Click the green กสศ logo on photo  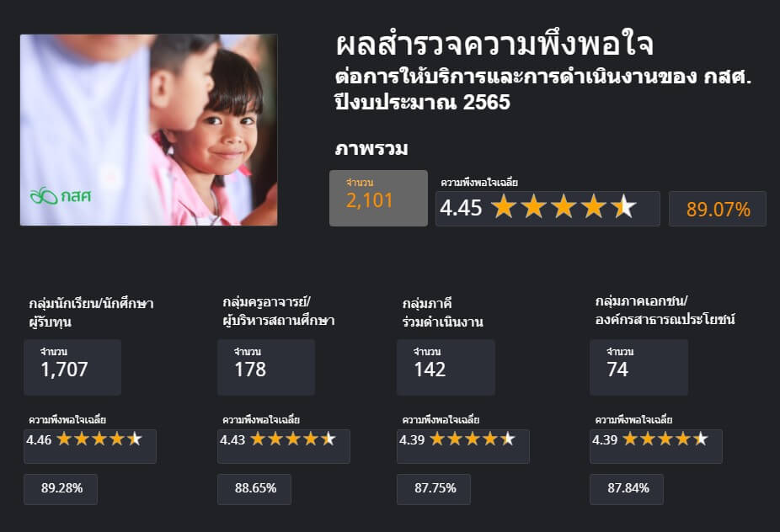click(60, 196)
